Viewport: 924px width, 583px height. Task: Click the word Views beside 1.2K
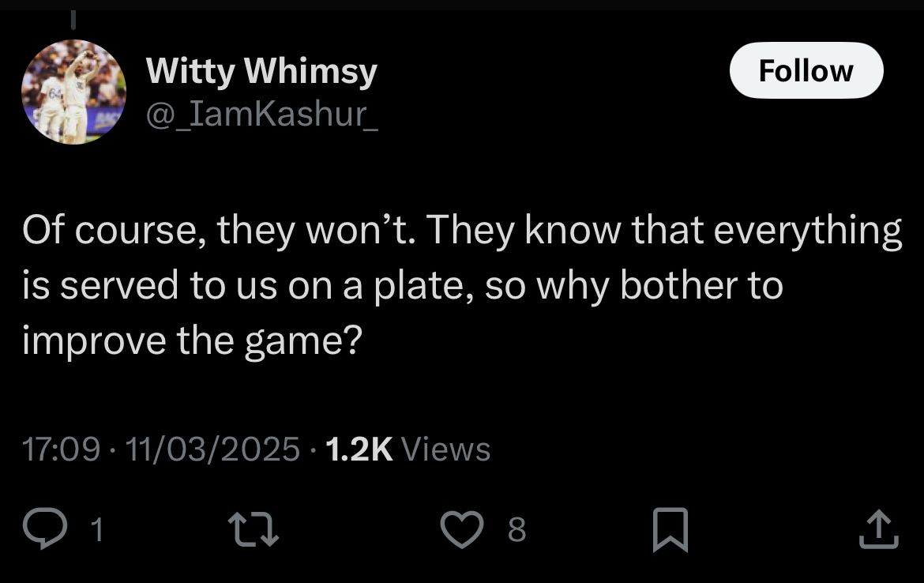click(446, 449)
